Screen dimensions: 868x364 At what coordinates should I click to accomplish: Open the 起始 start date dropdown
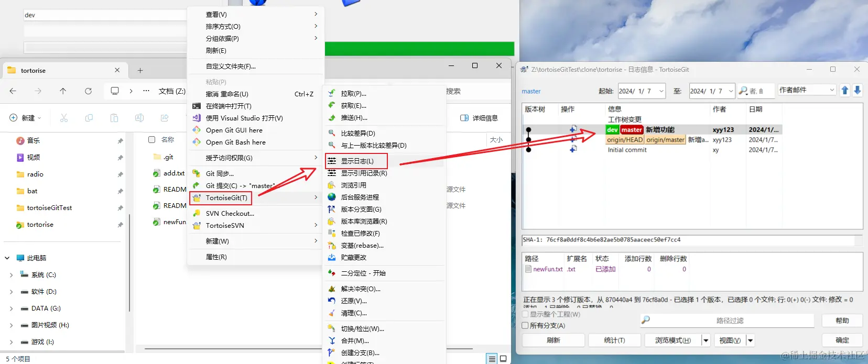click(661, 91)
